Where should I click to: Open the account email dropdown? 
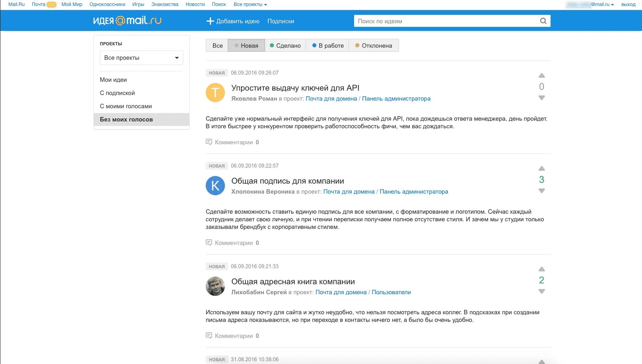pyautogui.click(x=589, y=4)
